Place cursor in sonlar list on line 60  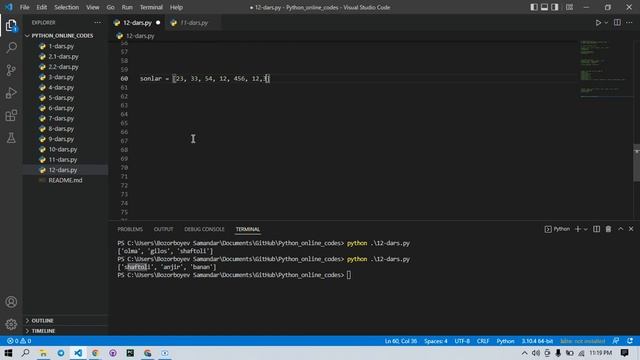(x=221, y=78)
